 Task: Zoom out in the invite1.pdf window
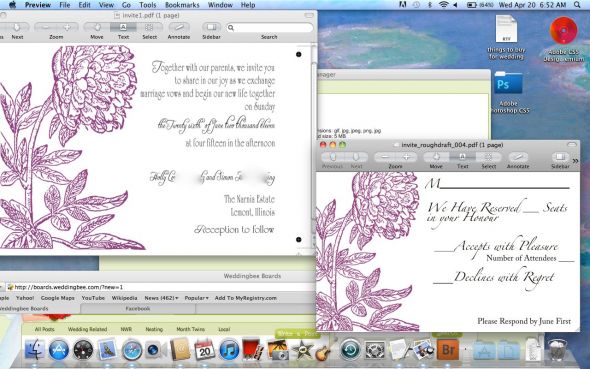(x=46, y=27)
